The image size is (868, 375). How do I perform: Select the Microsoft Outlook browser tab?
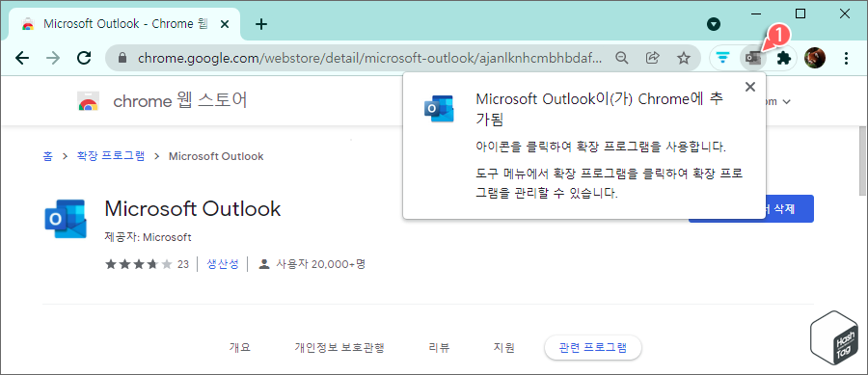[125, 24]
